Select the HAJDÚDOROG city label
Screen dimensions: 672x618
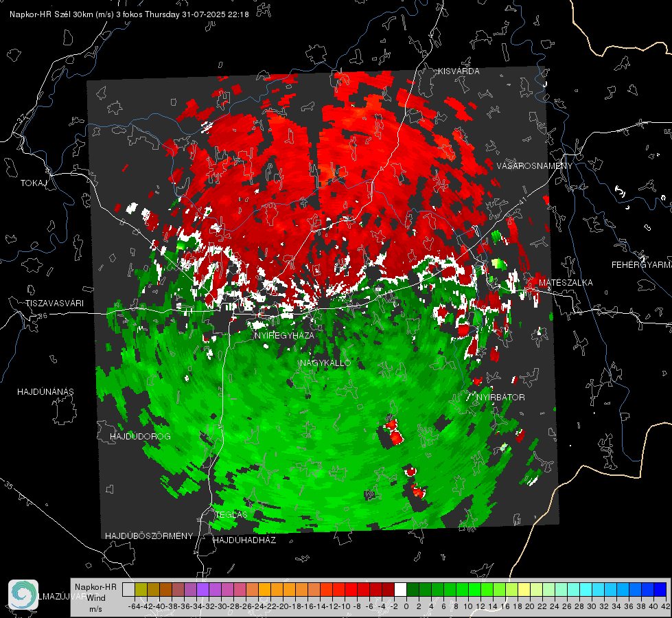[140, 436]
